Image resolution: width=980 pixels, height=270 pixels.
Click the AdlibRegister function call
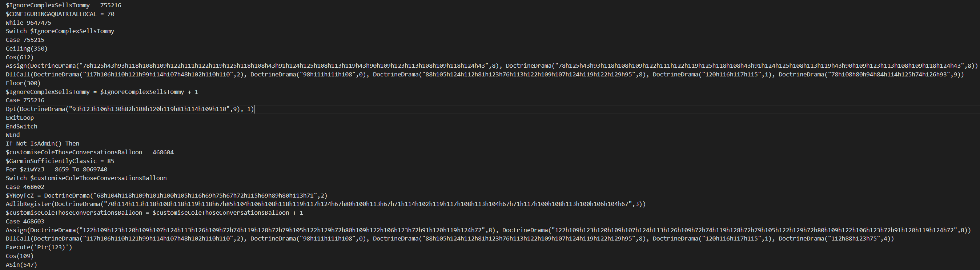point(28,204)
